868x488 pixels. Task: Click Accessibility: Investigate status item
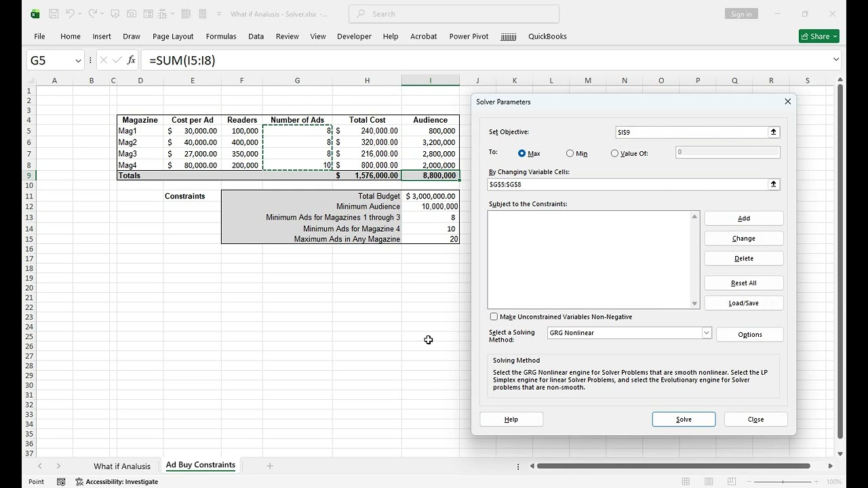117,482
